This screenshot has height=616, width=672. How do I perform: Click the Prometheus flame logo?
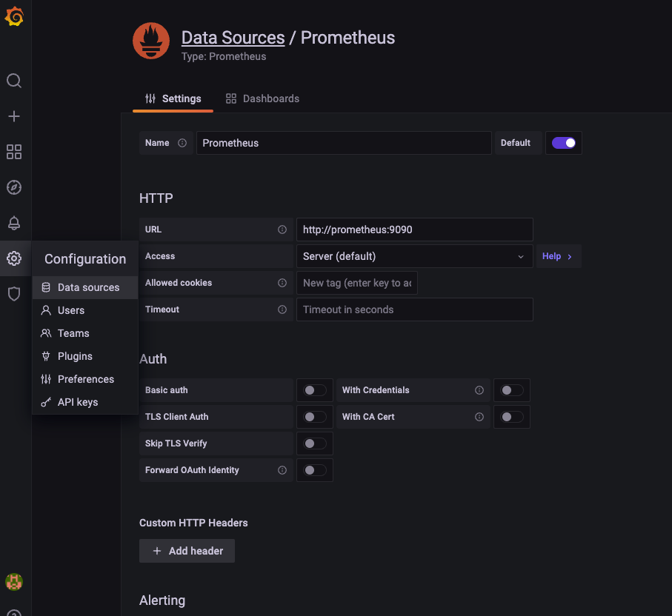pos(151,41)
